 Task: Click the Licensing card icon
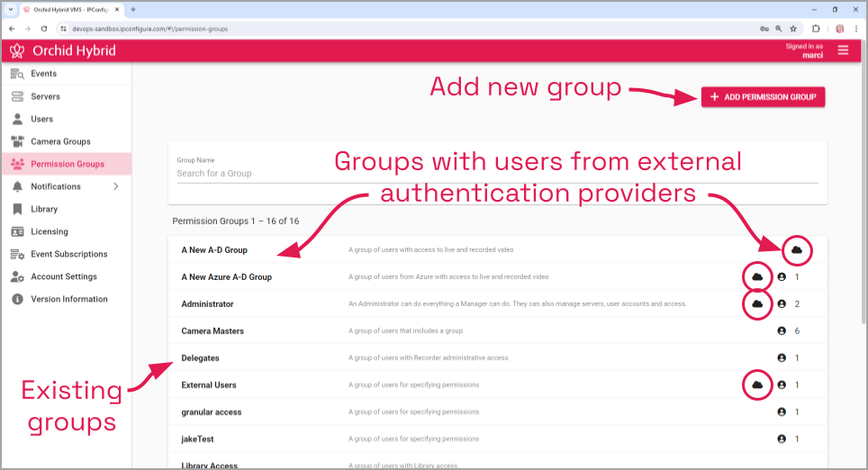[17, 231]
